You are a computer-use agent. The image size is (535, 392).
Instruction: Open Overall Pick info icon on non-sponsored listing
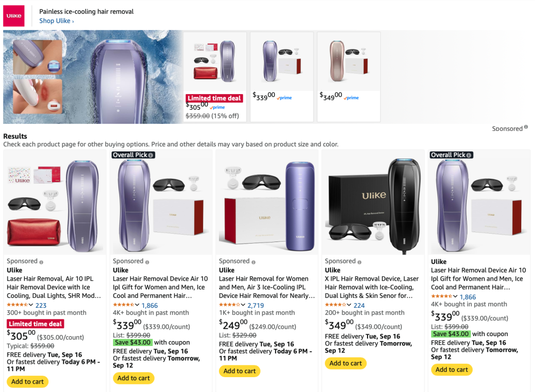click(469, 155)
